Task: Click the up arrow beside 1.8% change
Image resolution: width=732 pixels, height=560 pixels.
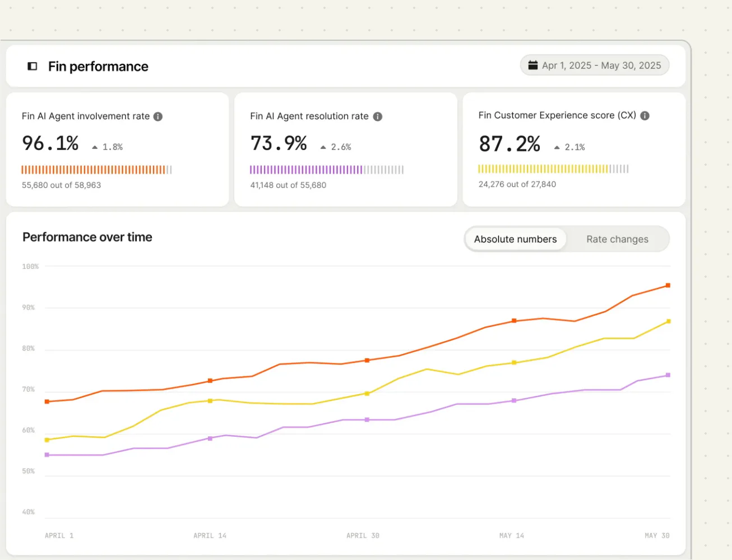Action: tap(95, 147)
